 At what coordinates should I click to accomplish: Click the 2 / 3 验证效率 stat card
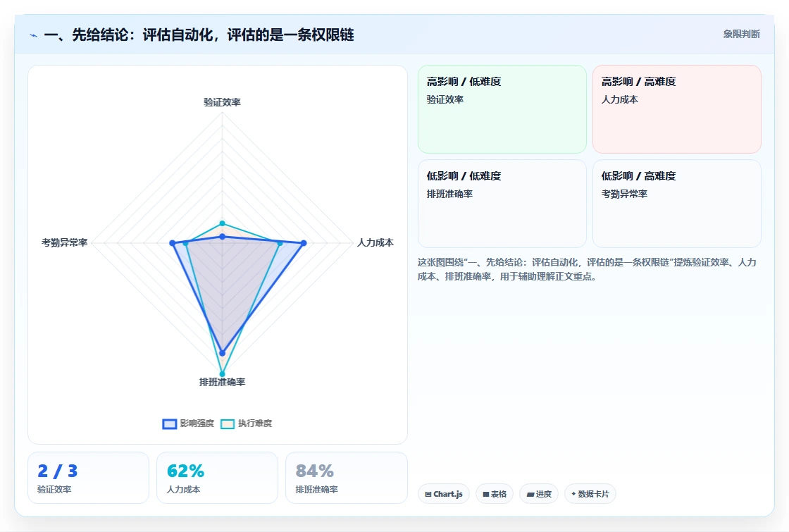click(89, 478)
